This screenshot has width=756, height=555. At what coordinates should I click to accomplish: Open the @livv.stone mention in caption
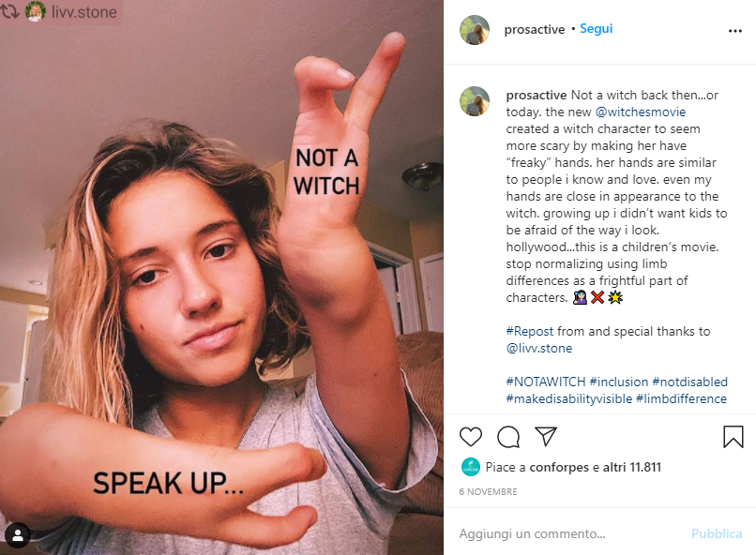(539, 349)
